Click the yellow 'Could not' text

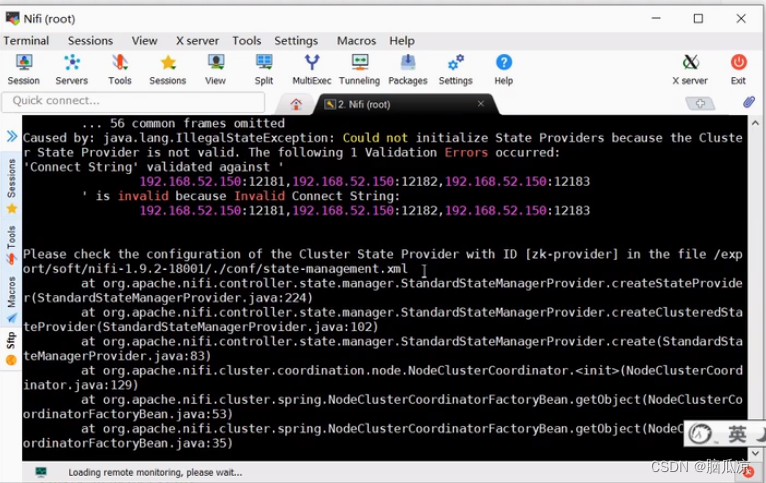[x=375, y=138]
